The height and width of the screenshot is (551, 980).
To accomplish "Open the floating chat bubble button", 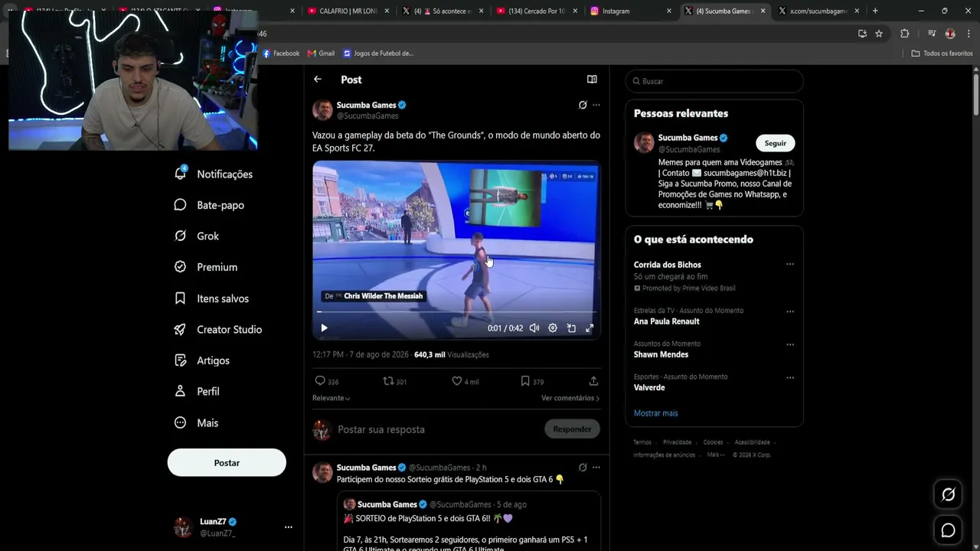I will (x=948, y=530).
